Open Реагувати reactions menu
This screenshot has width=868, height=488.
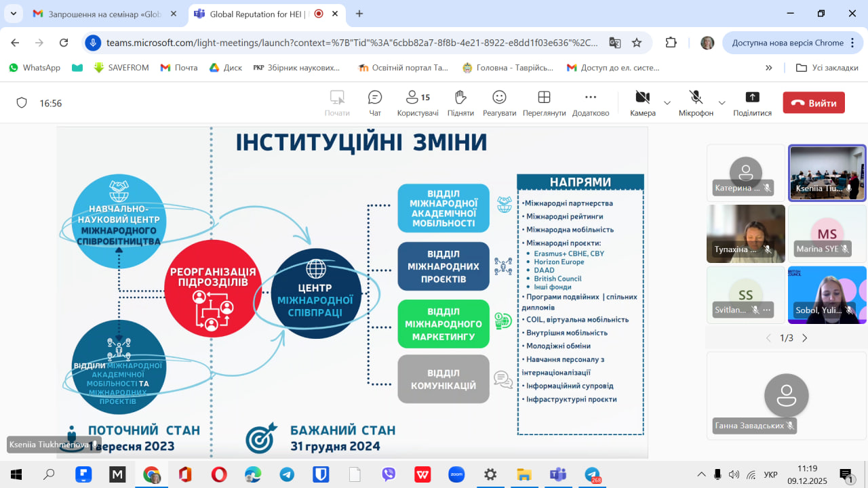(x=499, y=103)
